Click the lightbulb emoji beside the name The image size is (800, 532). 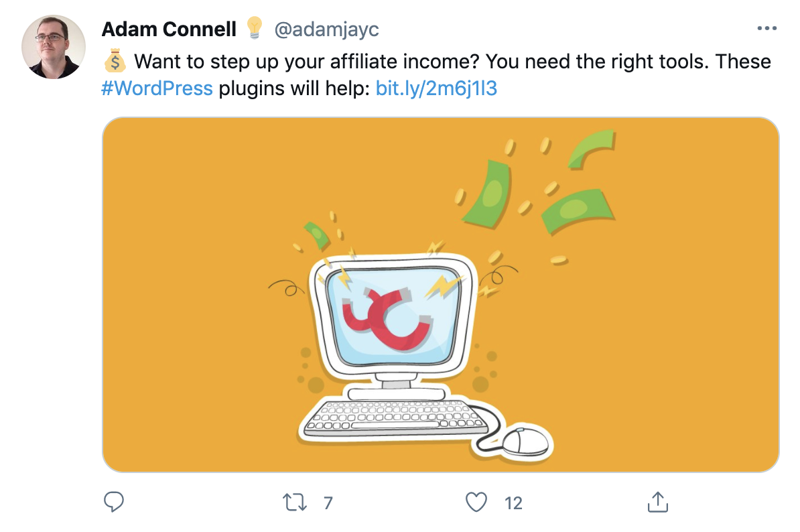pyautogui.click(x=254, y=28)
